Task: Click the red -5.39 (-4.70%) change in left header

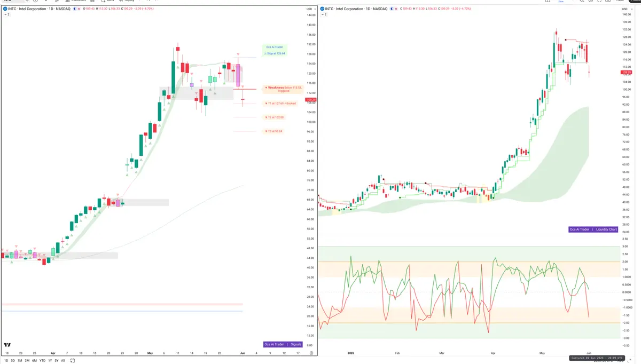Action: [144, 9]
